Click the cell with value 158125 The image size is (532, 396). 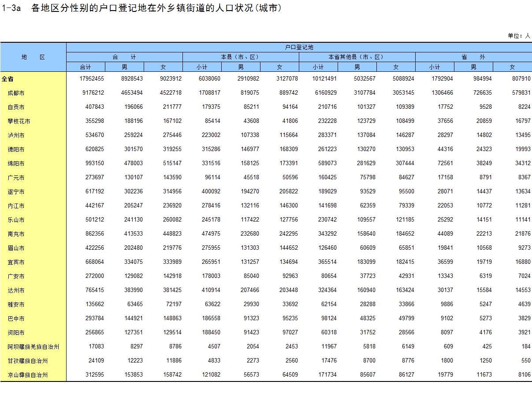(250, 163)
